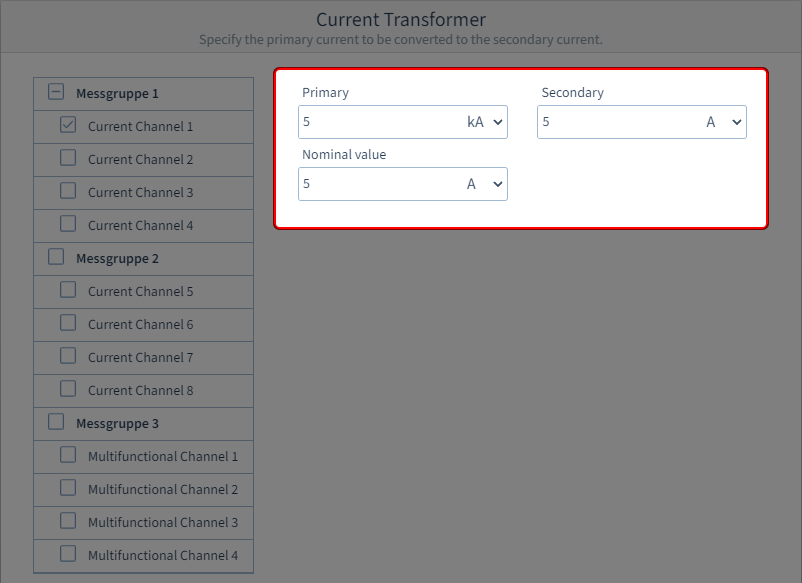
Task: Enable Multifunctional Channel 1
Action: coord(67,456)
